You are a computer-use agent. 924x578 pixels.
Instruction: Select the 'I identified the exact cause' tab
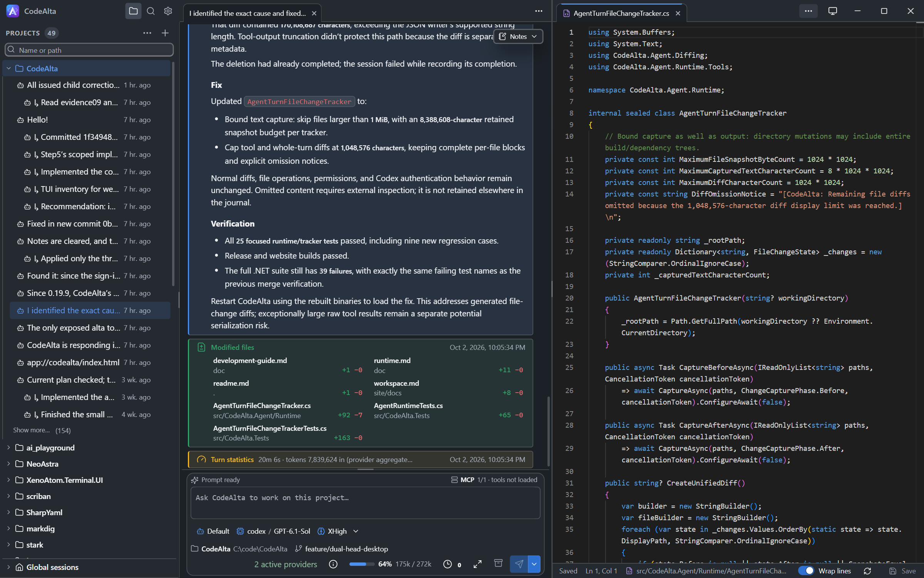(248, 13)
